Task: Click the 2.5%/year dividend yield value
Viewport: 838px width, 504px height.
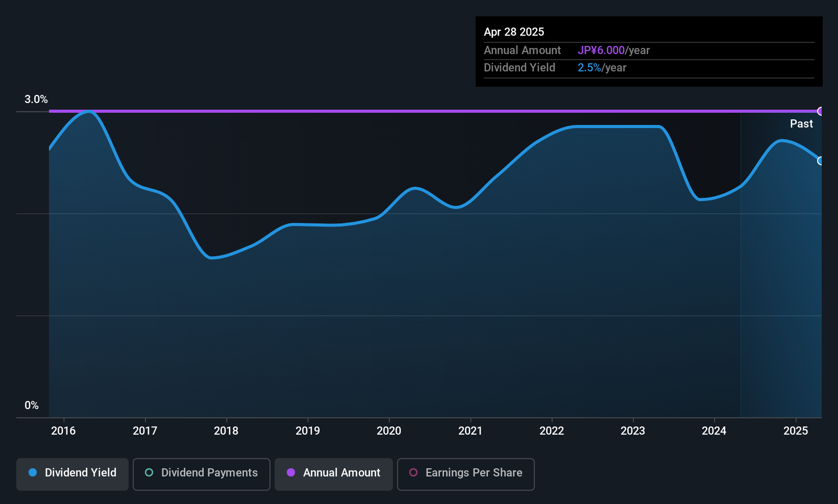Action: pos(602,68)
